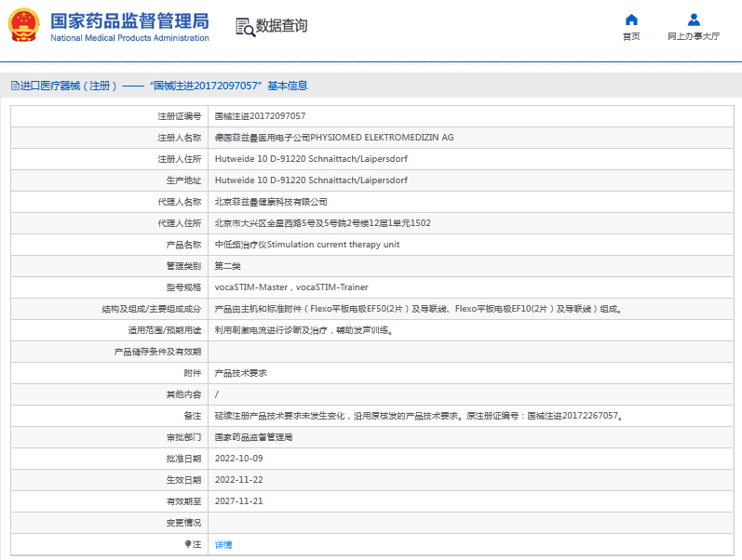Click the 数据查询 heading text
This screenshot has height=560, width=742.
click(x=281, y=26)
